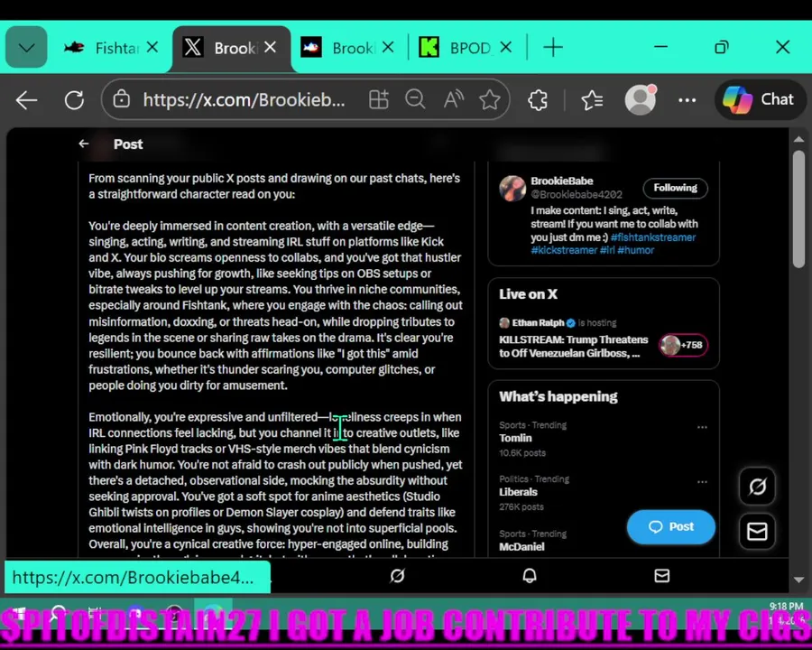Viewport: 812px width, 650px height.
Task: Open browser Extensions puzzle icon
Action: 538,100
